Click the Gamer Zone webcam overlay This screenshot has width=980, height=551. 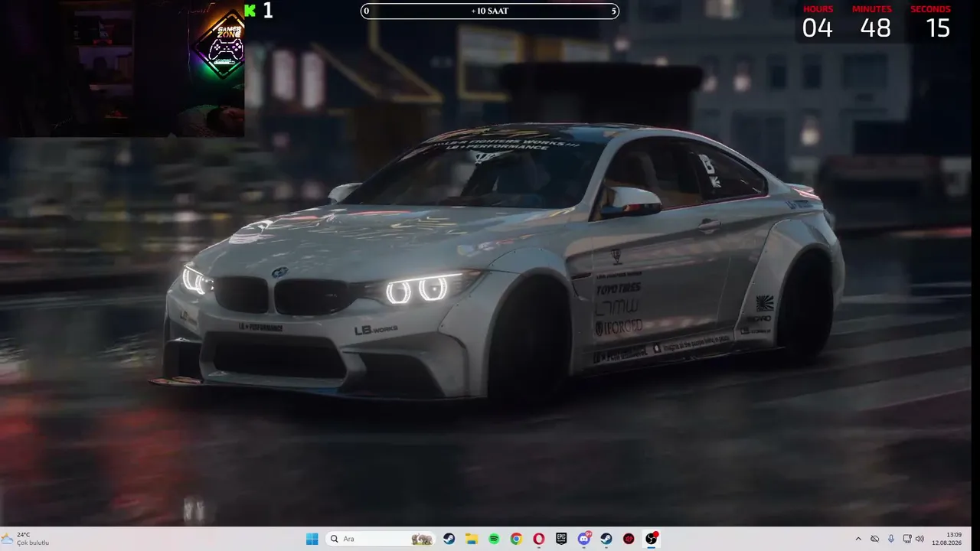click(122, 69)
